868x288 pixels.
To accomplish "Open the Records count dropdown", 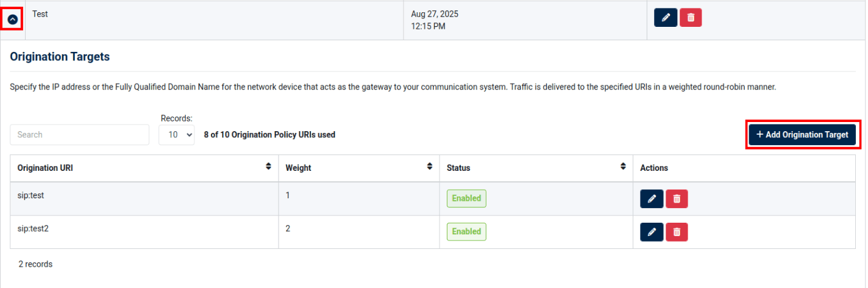I will (x=177, y=135).
